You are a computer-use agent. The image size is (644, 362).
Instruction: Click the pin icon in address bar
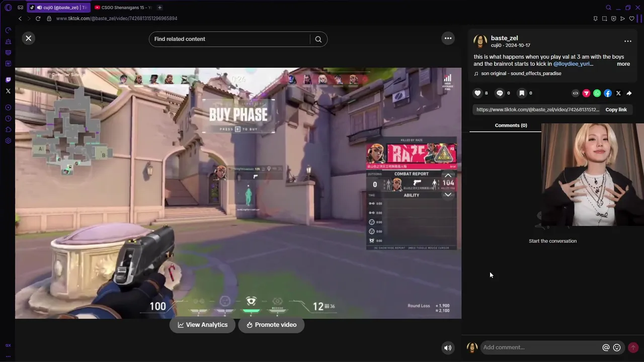coord(595,19)
